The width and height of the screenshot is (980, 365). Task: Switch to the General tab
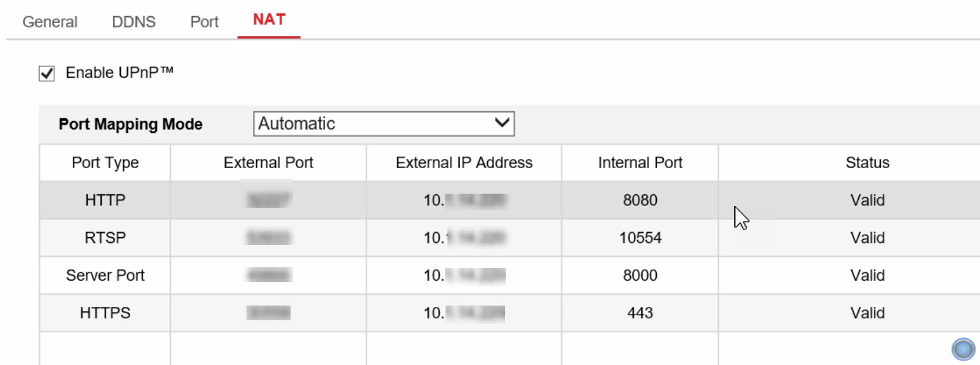50,22
